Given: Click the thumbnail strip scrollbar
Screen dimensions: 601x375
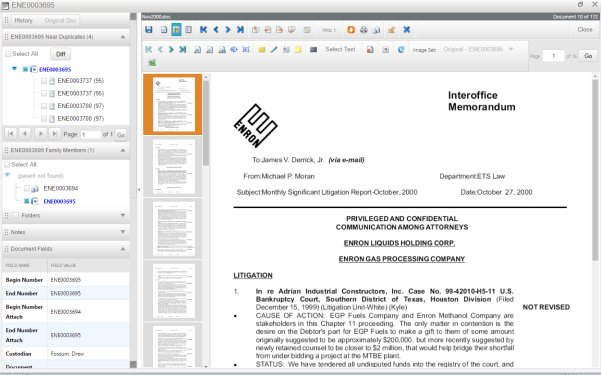Looking at the screenshot, I should [x=206, y=123].
